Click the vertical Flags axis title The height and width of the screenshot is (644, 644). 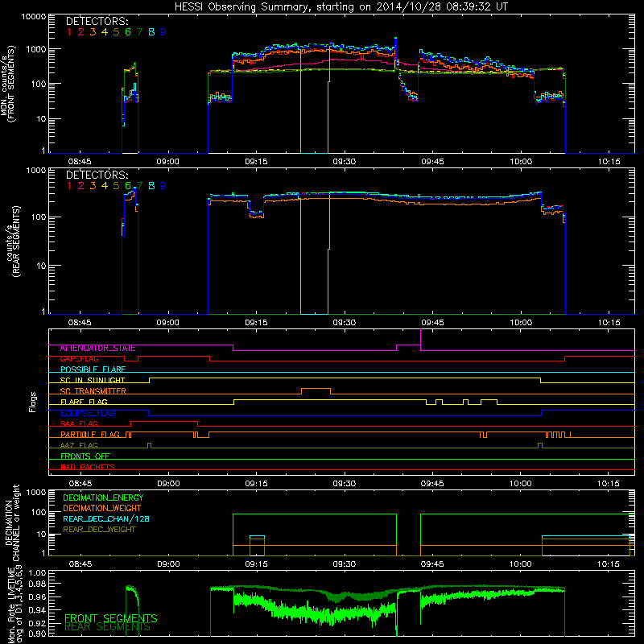(x=33, y=402)
